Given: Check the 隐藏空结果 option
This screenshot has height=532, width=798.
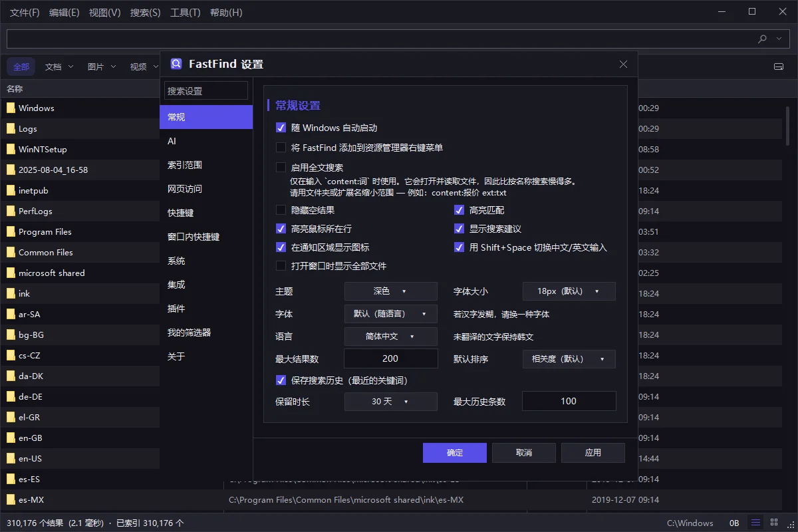Looking at the screenshot, I should tap(281, 210).
